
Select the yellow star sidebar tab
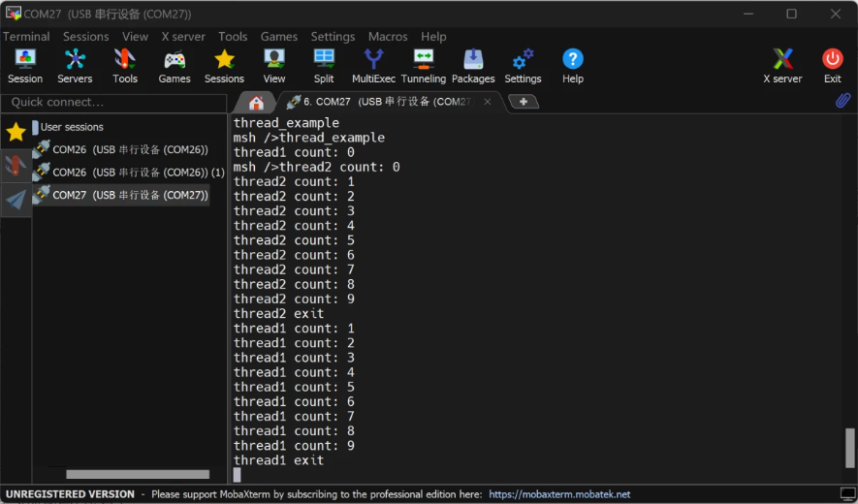coord(16,132)
